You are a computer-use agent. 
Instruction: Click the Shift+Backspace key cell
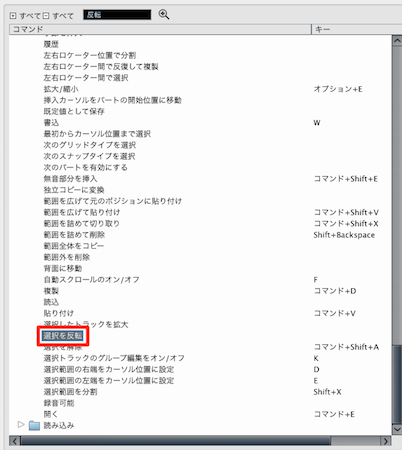[344, 235]
